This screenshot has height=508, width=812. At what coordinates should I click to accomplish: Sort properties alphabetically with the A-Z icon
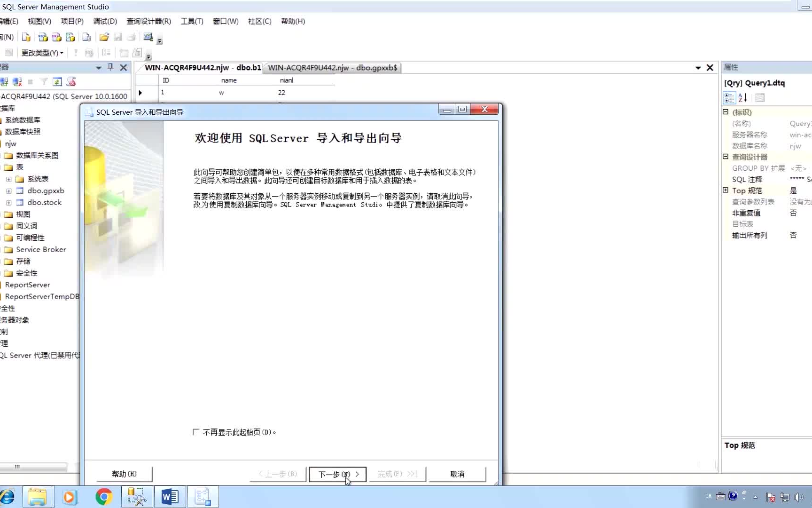[743, 98]
